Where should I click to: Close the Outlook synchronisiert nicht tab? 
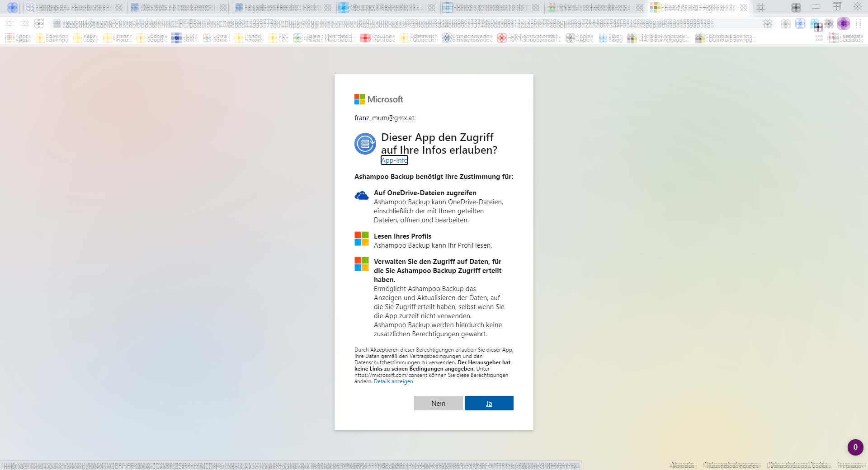(x=536, y=8)
